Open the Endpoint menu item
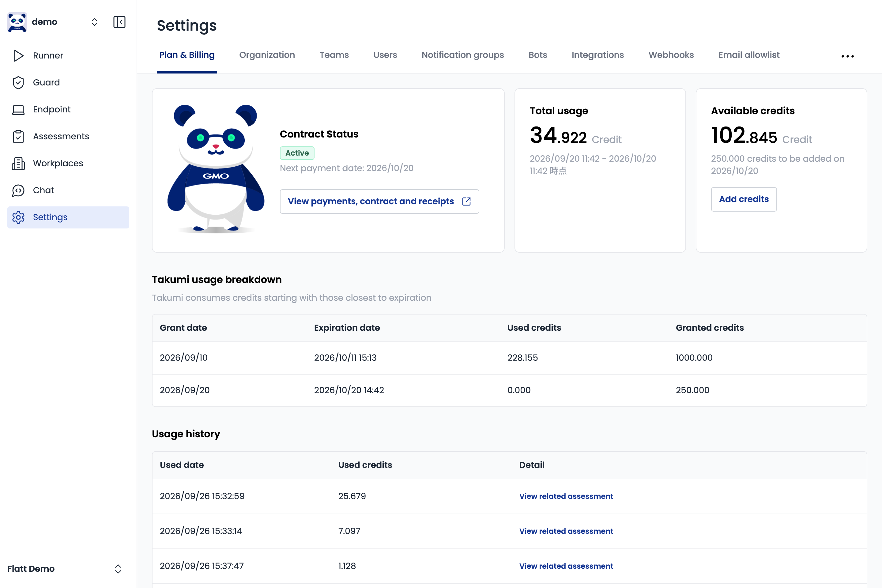Screen dimensions: 882x588 [68, 110]
